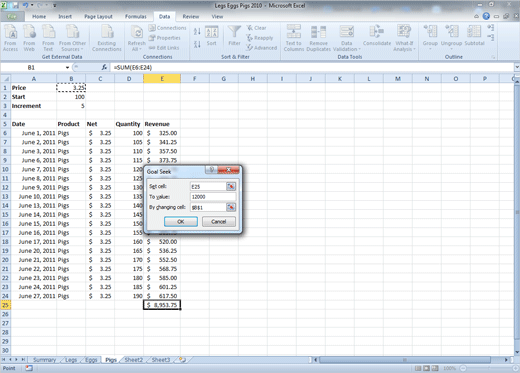This screenshot has width=520, height=373.
Task: Switch to the Review ribbon tab
Action: [191, 16]
